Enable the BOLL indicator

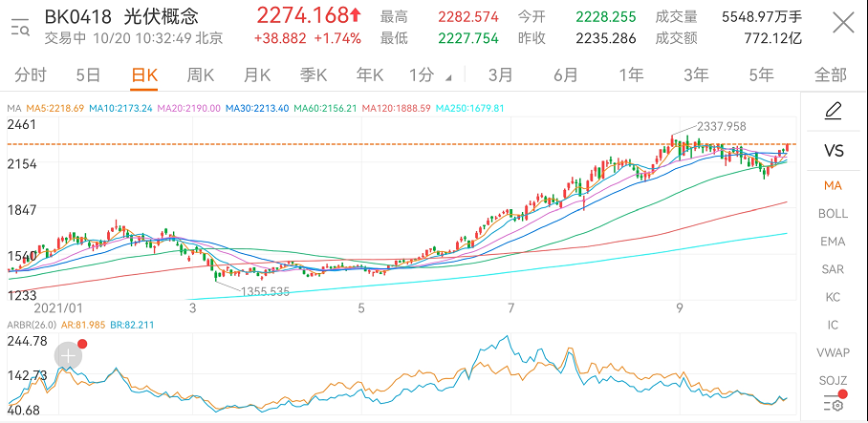tap(833, 214)
